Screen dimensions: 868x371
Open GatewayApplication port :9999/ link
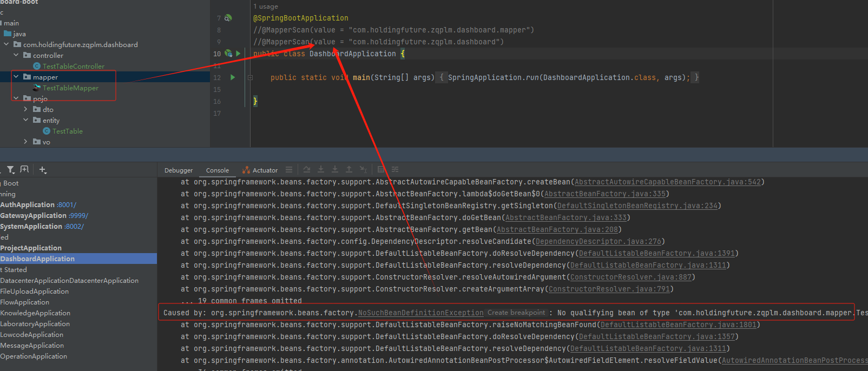(78, 215)
